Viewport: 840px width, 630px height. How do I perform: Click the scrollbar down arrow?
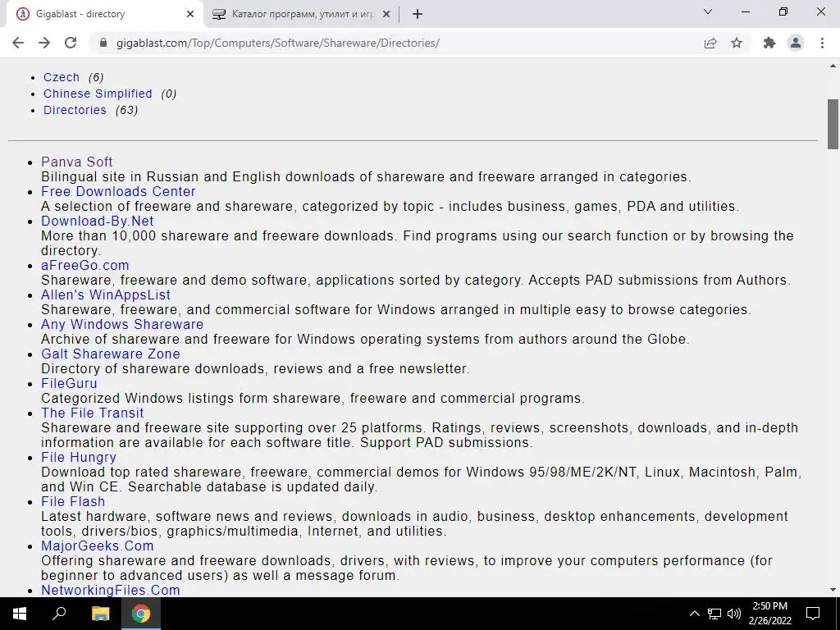(x=833, y=590)
